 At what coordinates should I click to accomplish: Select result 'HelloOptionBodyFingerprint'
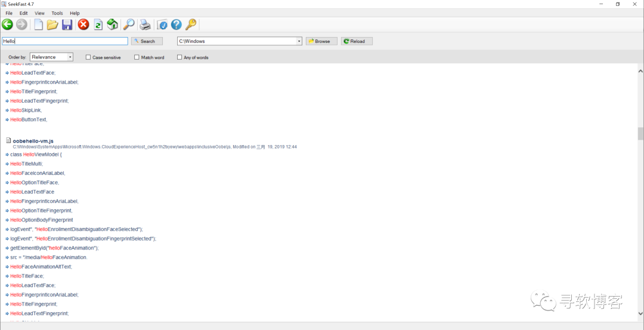click(x=42, y=220)
